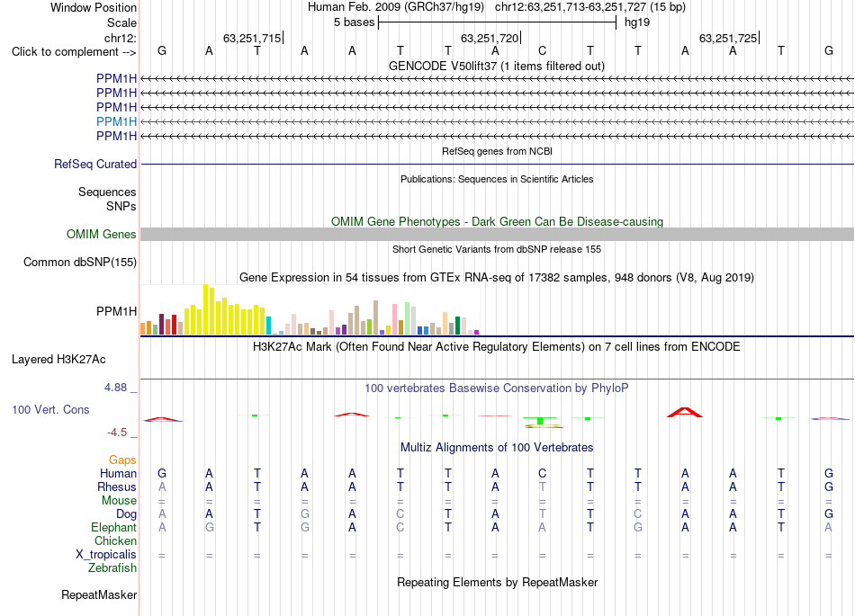Image resolution: width=855 pixels, height=616 pixels.
Task: Click the chr12:63,251,713-63,251,727 (15 bp) position text
Action: pyautogui.click(x=590, y=7)
